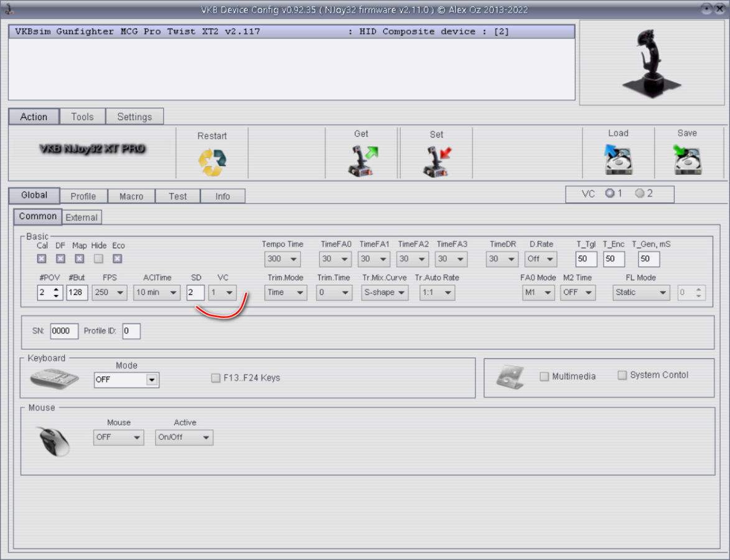Switch to the Settings tab
Viewport: 730px width, 560px height.
tap(134, 117)
